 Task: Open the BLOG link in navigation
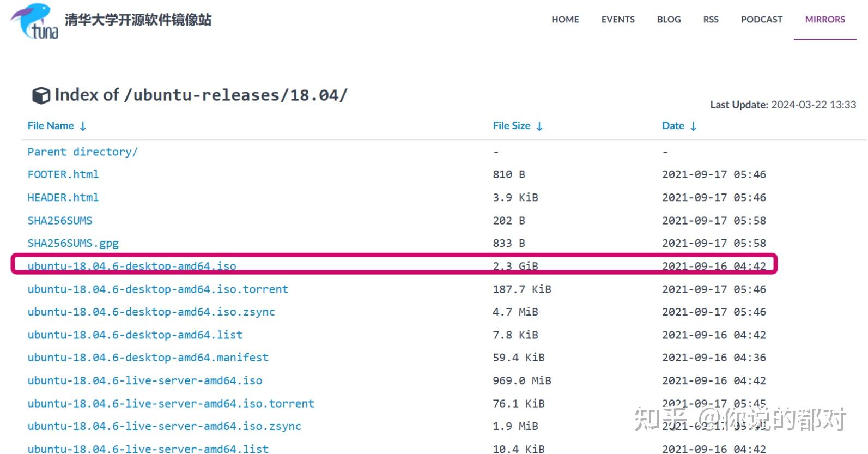(669, 20)
